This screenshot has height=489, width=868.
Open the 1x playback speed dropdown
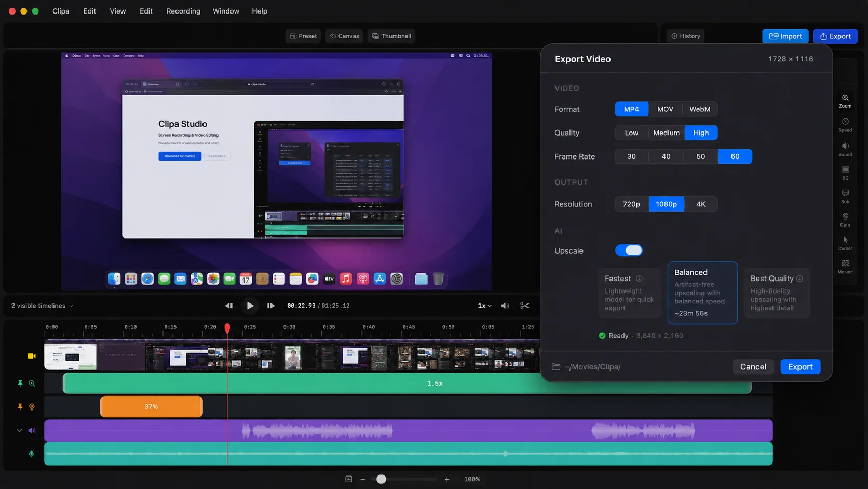[x=484, y=306]
